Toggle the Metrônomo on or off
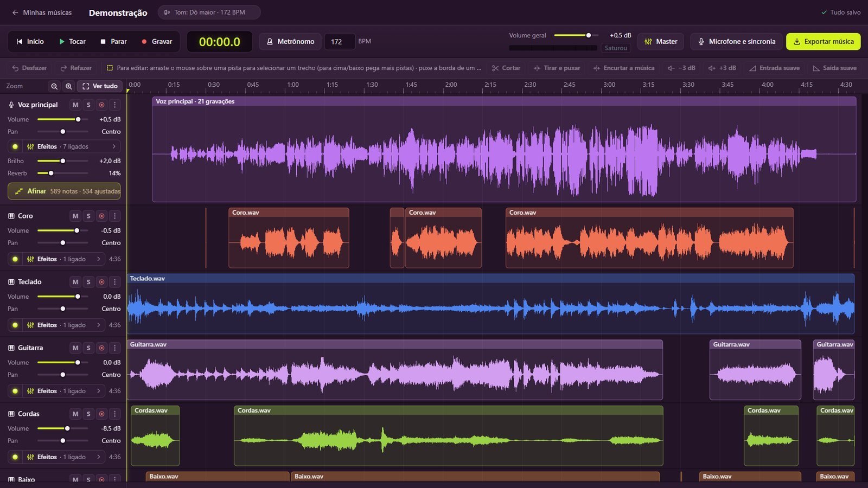 pos(290,42)
